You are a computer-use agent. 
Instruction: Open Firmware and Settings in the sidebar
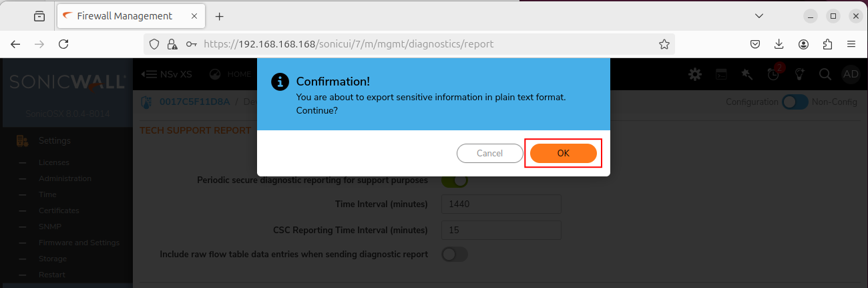79,243
